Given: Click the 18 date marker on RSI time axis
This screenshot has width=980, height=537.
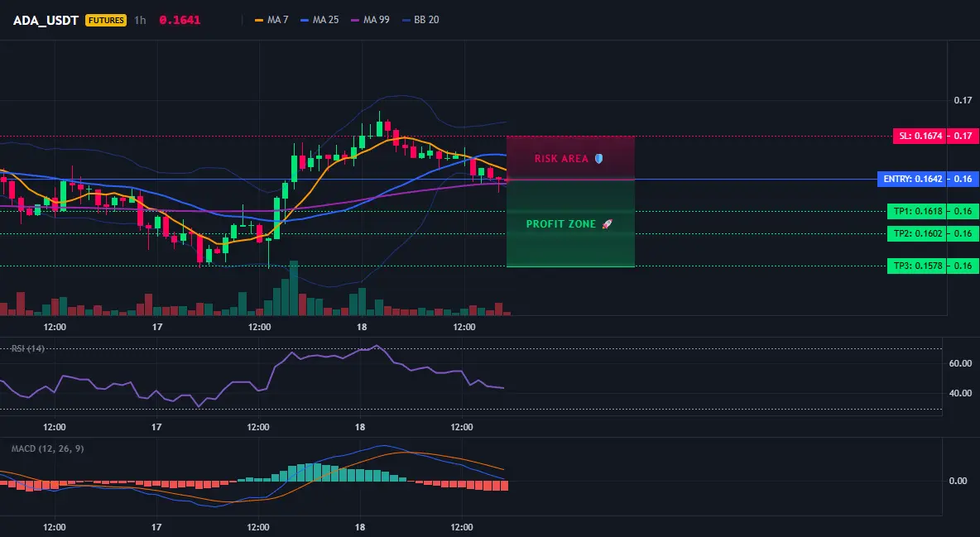Looking at the screenshot, I should [x=360, y=427].
